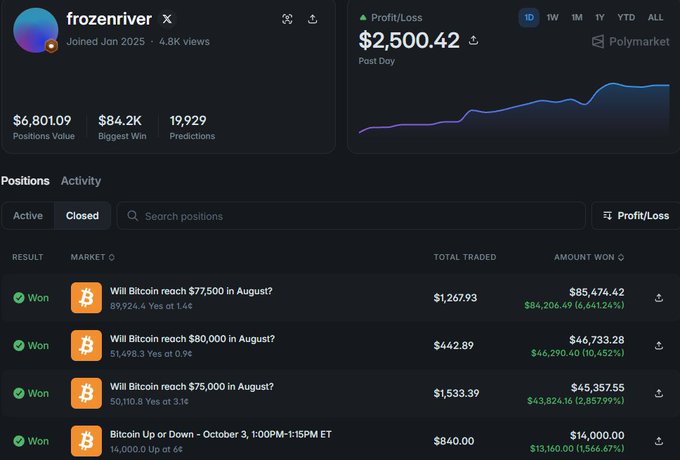Click the Bitcoin icon for $77,500 market
This screenshot has height=460, width=680.
coord(86,298)
